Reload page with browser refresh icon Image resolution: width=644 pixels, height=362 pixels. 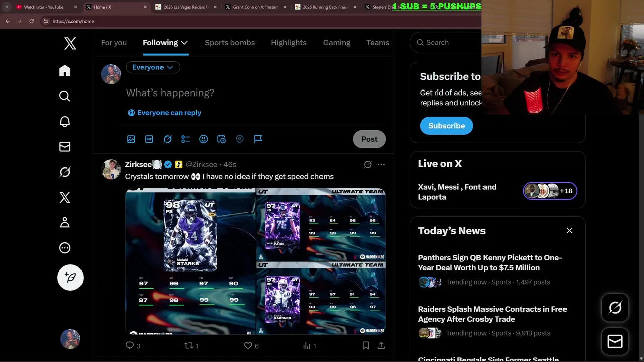(31, 21)
